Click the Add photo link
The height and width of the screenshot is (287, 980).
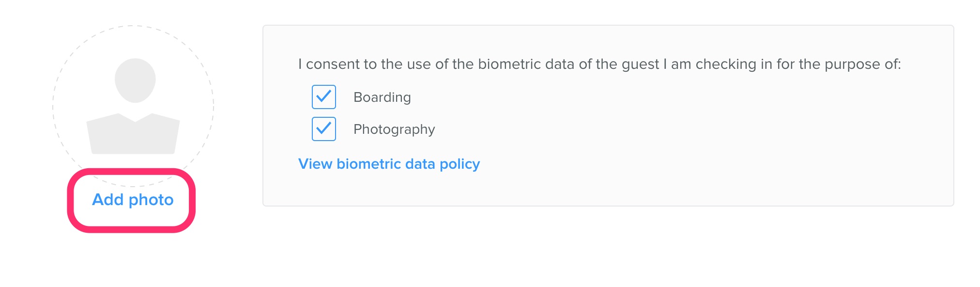[133, 200]
